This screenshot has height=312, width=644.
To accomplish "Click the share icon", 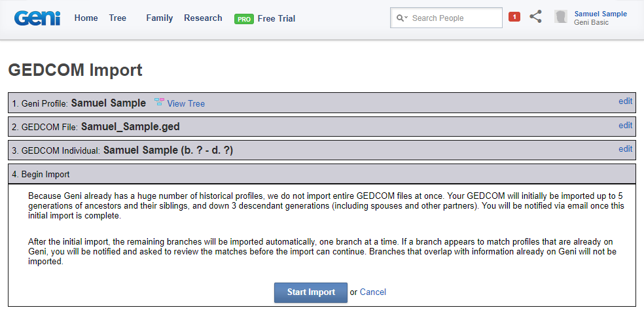I will click(x=535, y=17).
